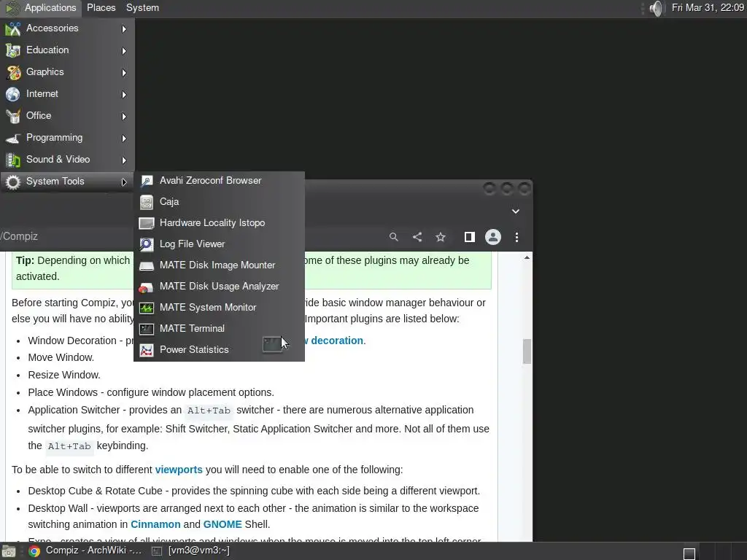Click the Avahi Zeroconf Browser icon

(147, 181)
